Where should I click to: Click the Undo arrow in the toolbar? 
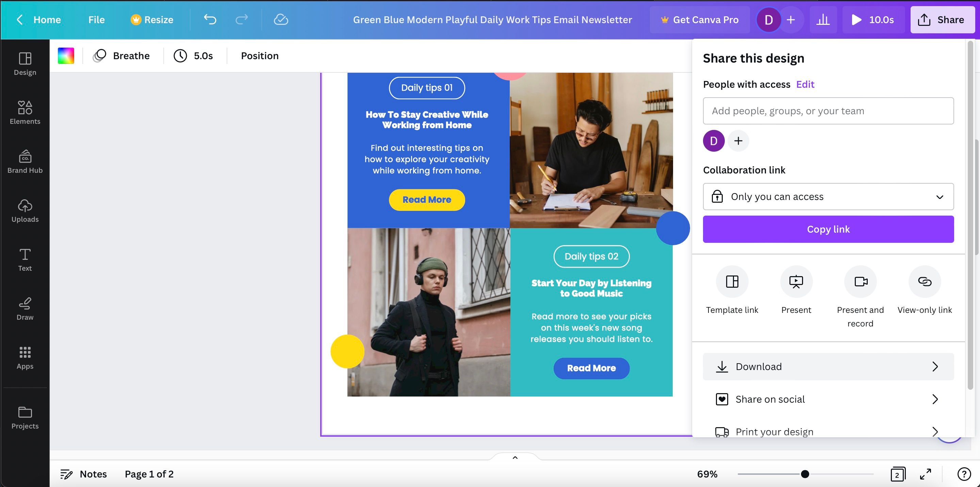tap(210, 19)
